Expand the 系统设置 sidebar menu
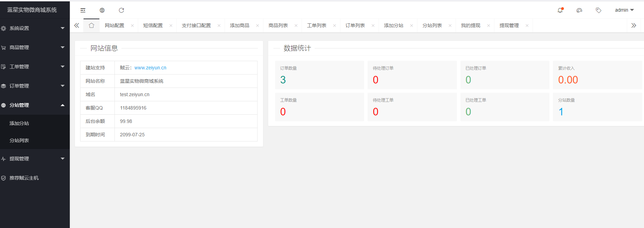 33,28
